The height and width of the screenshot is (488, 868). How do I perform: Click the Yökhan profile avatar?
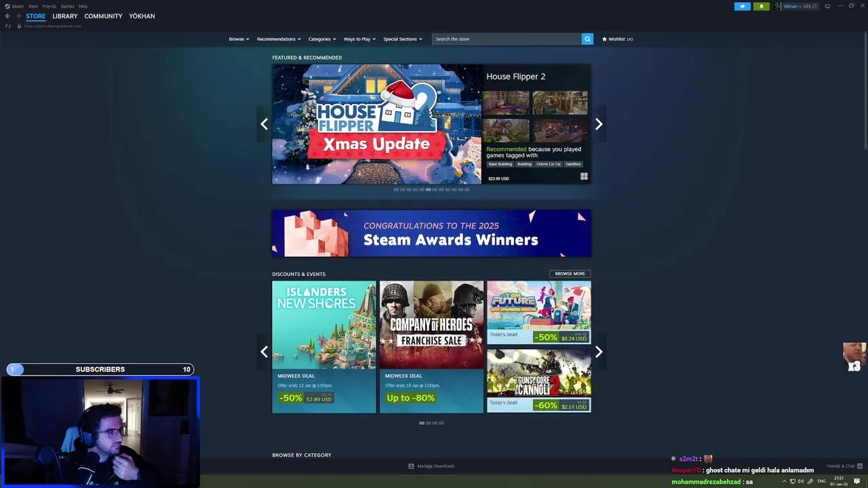click(x=778, y=6)
